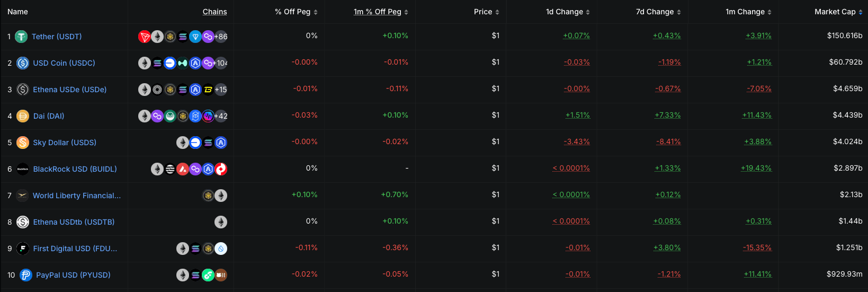Click Tether's 1d change +0.07%
868x292 pixels.
tap(576, 36)
